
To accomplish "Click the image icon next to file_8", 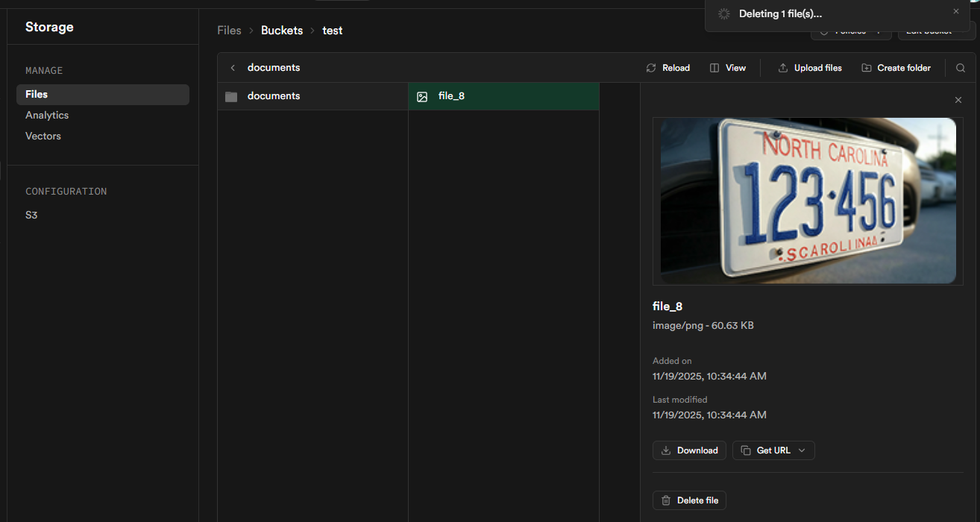I will point(423,95).
